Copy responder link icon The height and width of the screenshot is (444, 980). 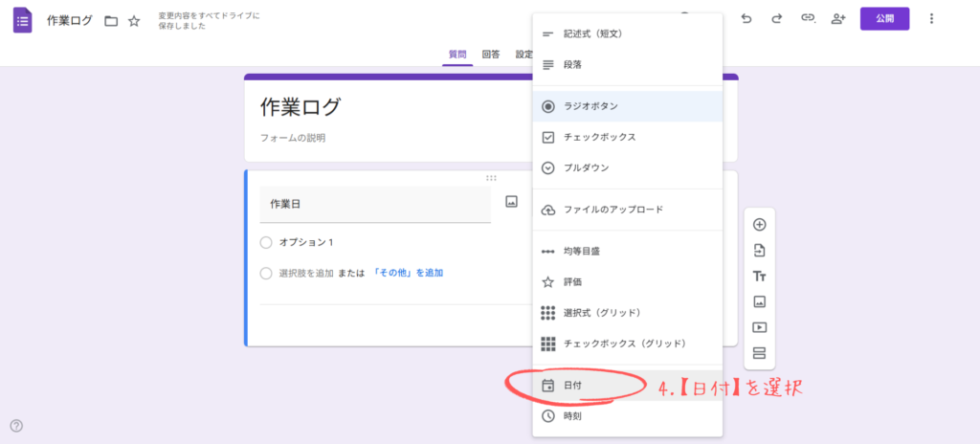(808, 19)
